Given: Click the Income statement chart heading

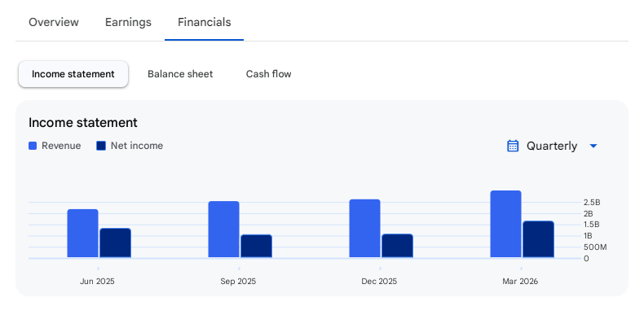Looking at the screenshot, I should coord(83,123).
